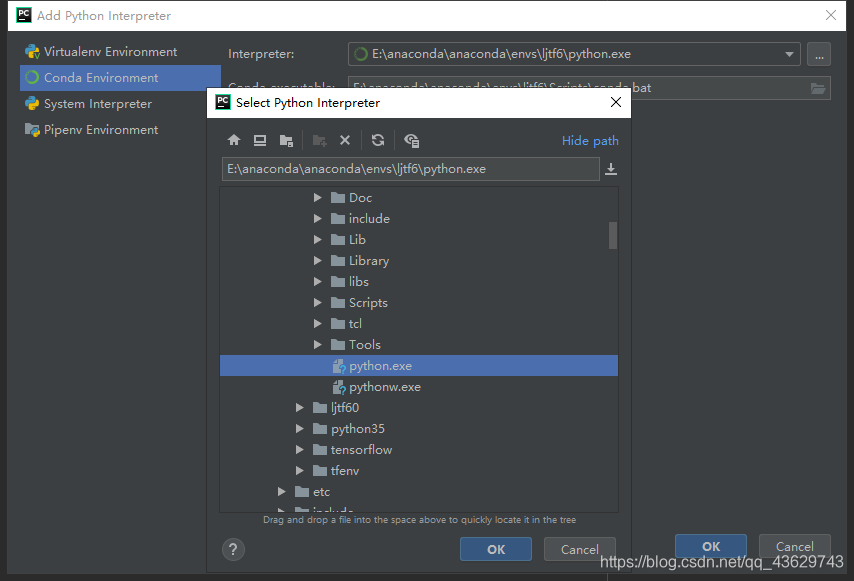Create new folder toolbar icon
The image size is (854, 581).
(x=319, y=140)
